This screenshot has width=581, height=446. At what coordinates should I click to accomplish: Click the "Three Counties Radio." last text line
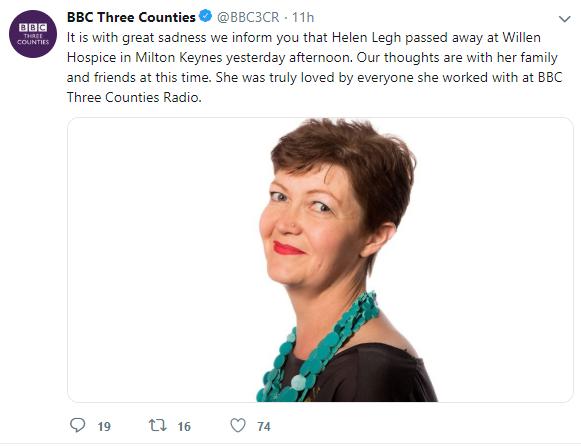(x=134, y=97)
